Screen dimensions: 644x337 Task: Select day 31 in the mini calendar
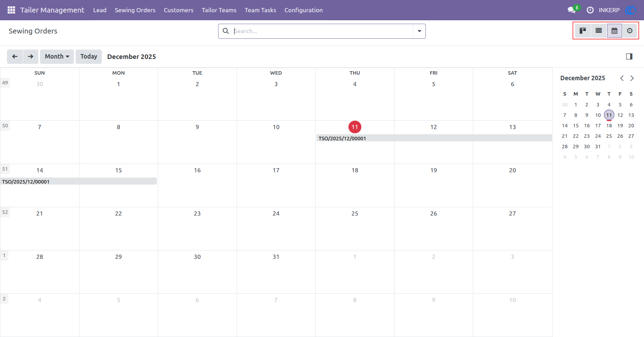tap(598, 147)
